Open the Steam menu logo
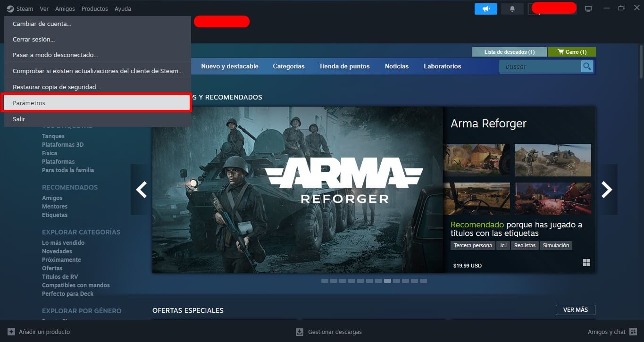644x342 pixels. (x=10, y=8)
